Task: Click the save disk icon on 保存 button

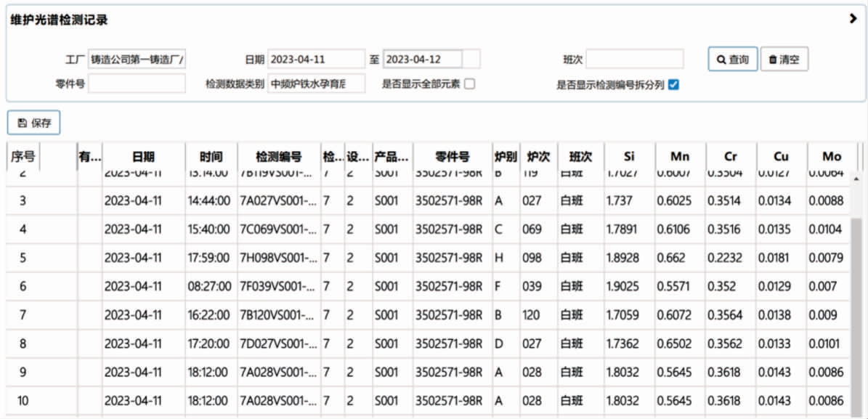Action: click(23, 122)
